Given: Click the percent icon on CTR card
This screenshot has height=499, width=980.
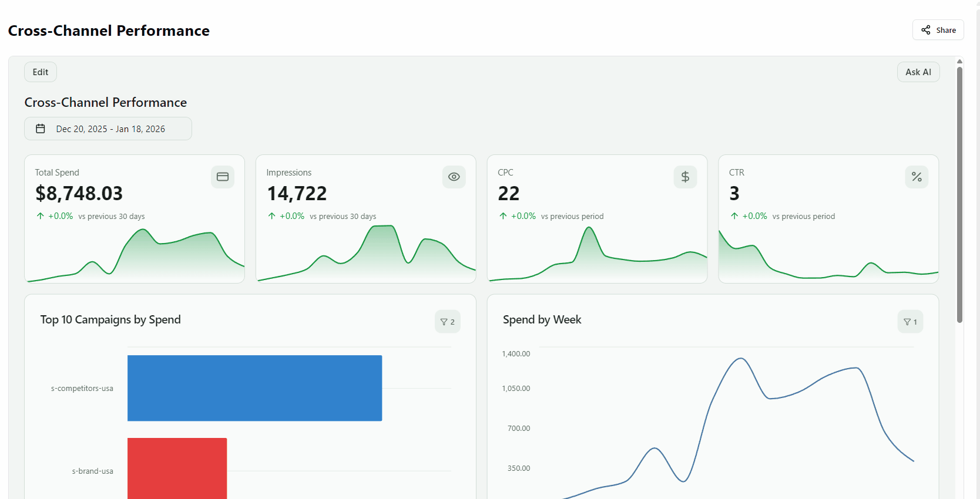Looking at the screenshot, I should [x=917, y=177].
